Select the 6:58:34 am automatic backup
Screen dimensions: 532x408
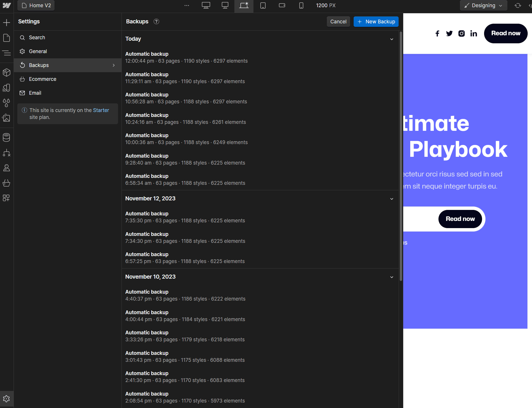pos(260,180)
